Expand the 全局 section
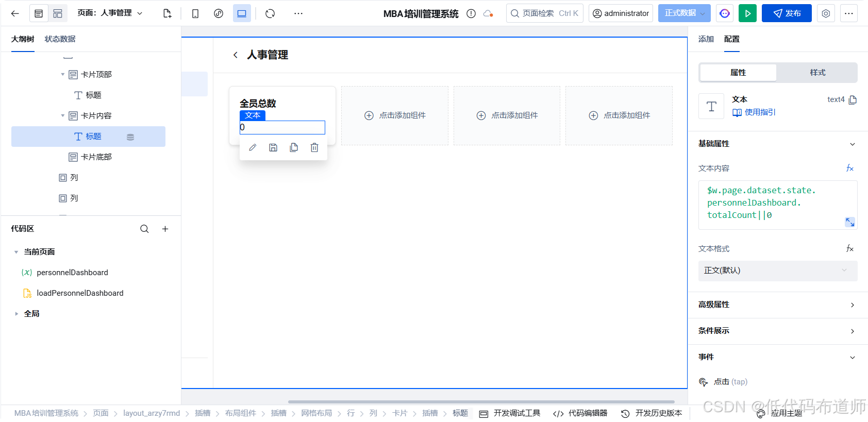The width and height of the screenshot is (868, 422). [16, 314]
